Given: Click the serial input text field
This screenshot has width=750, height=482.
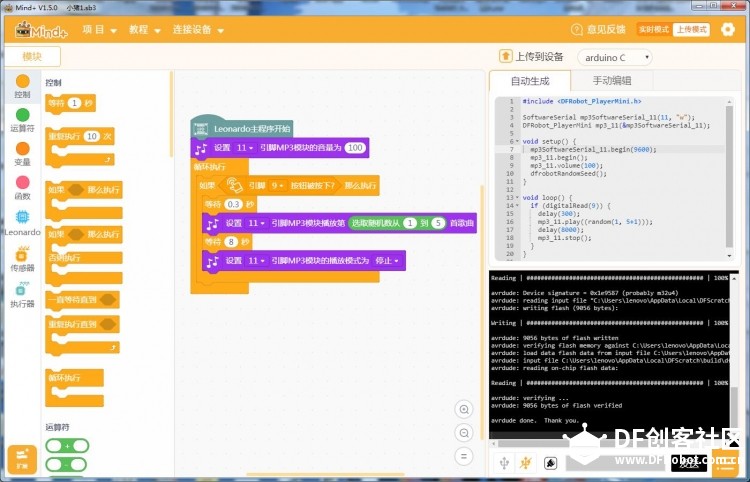Looking at the screenshot, I should (618, 463).
